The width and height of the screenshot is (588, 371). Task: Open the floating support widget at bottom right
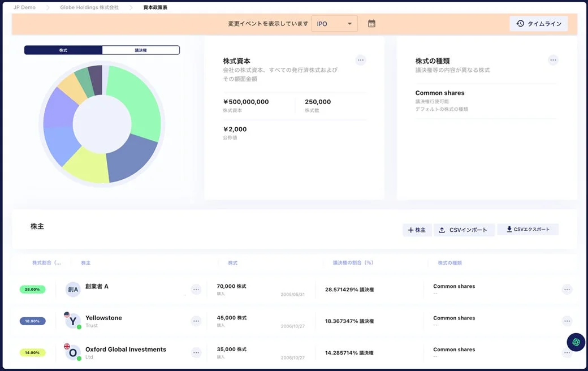pos(576,342)
